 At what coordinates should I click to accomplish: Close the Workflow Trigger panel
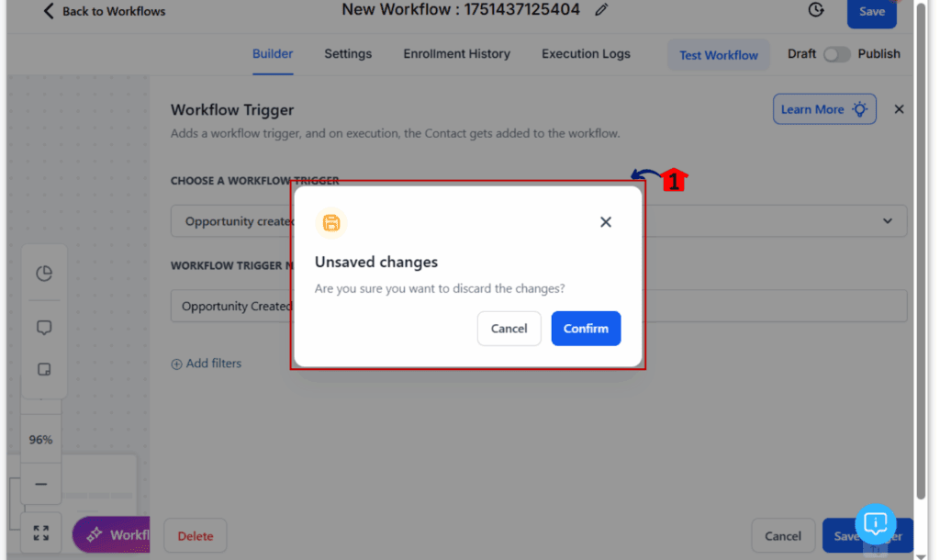pos(899,109)
